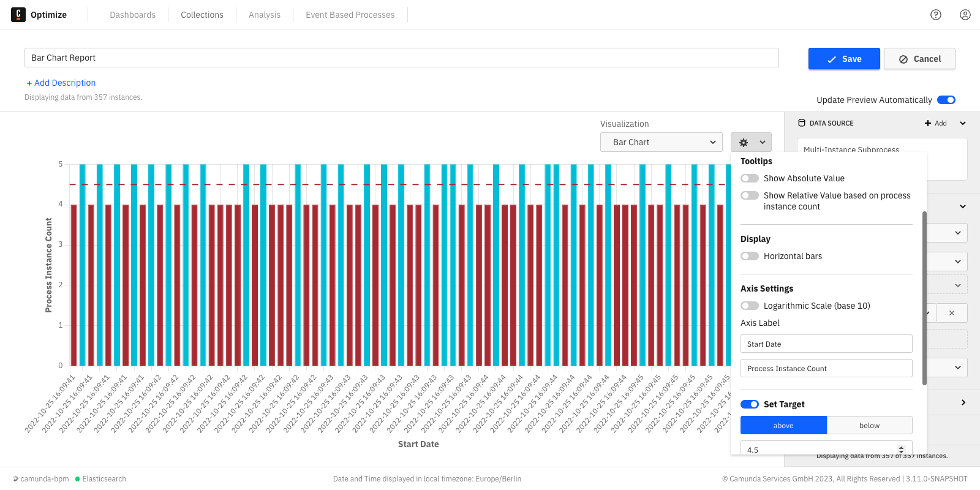Screen dimensions: 980x490
Task: Click the + Add Description link
Action: pos(61,83)
